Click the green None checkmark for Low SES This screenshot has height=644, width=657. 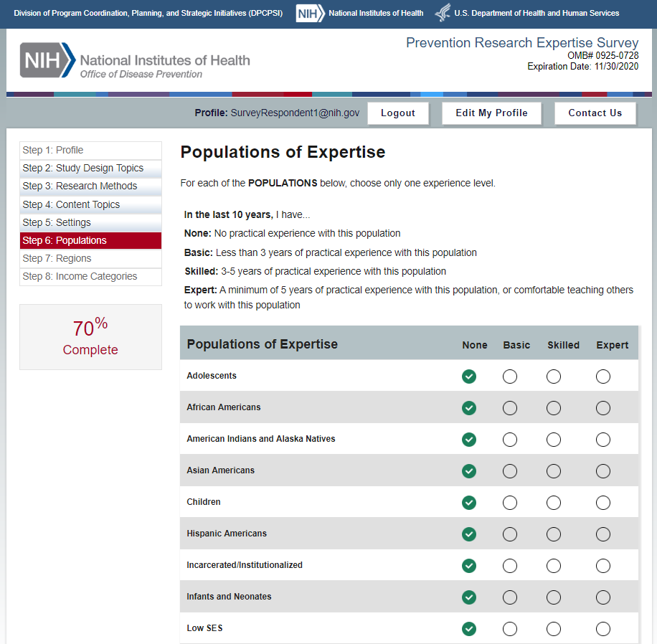469,629
